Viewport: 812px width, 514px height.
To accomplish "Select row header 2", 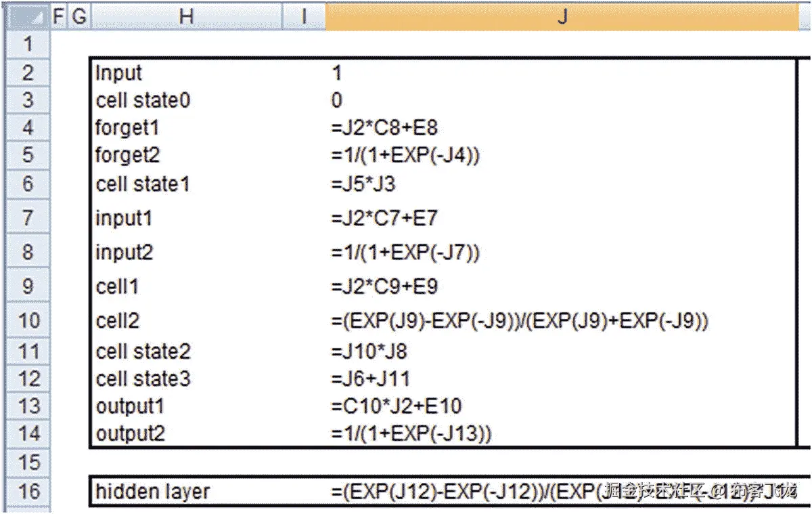I will 28,72.
